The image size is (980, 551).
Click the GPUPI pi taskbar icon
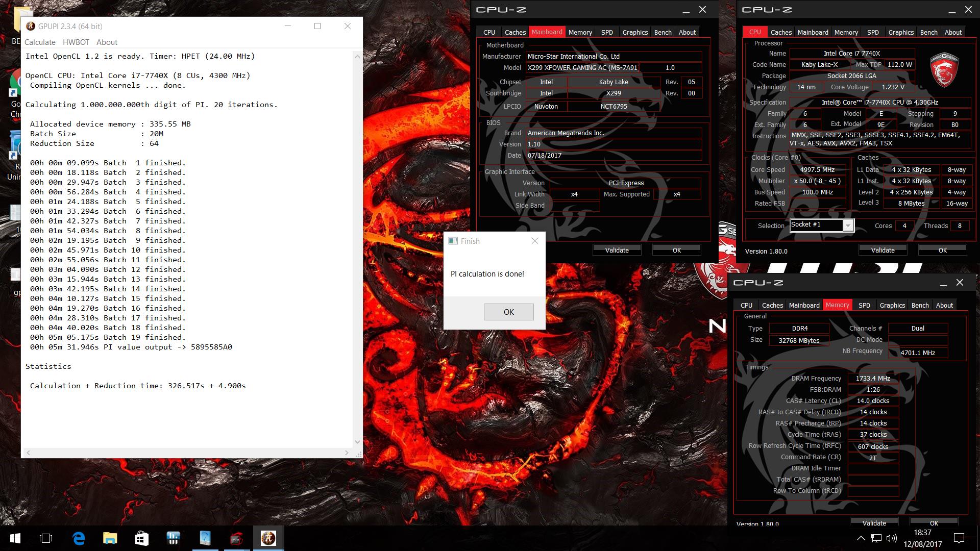click(x=268, y=538)
